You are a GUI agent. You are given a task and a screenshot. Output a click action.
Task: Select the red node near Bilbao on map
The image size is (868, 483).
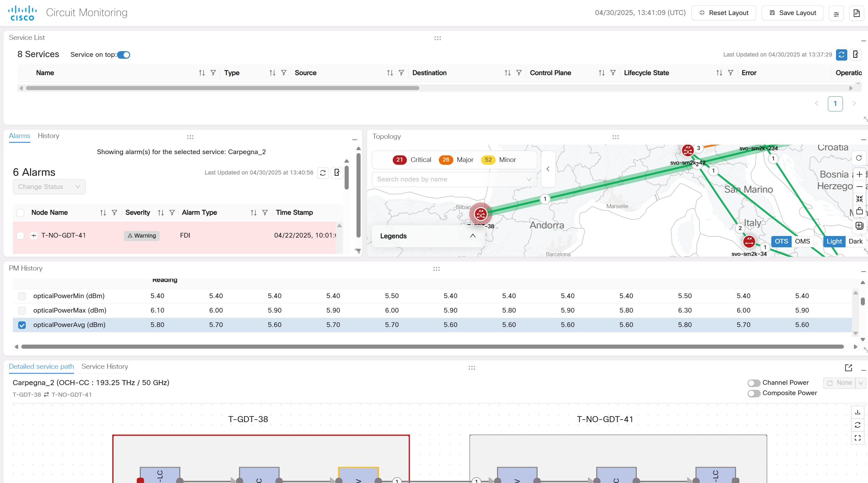click(480, 214)
